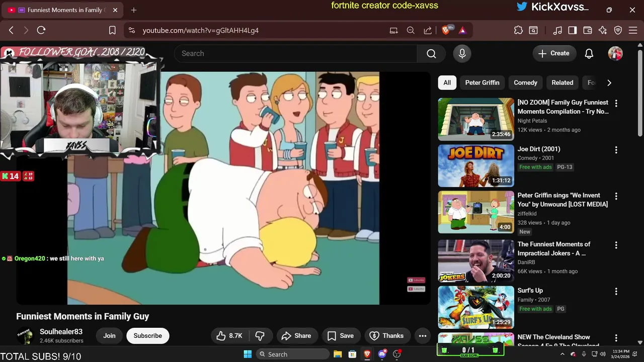Select the Related filter chip
This screenshot has height=362, width=644.
click(562, 82)
